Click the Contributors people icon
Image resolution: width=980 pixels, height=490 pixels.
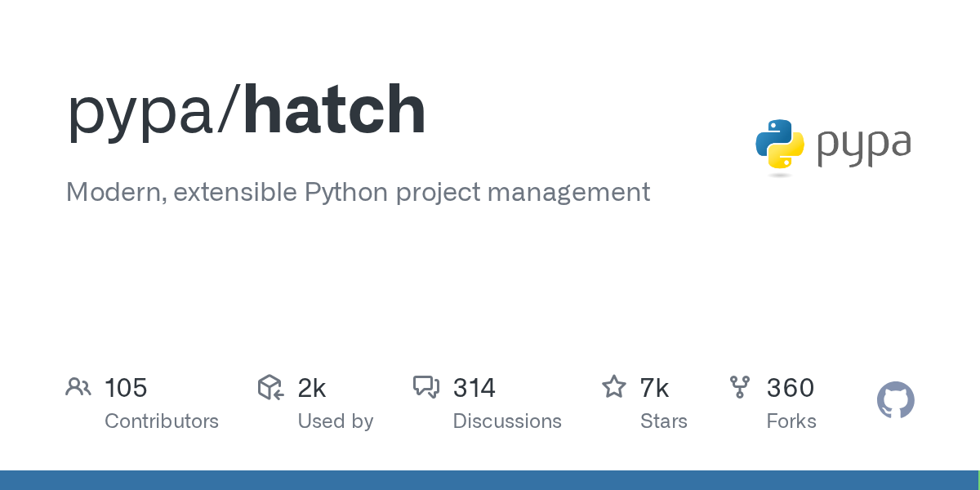[x=78, y=387]
